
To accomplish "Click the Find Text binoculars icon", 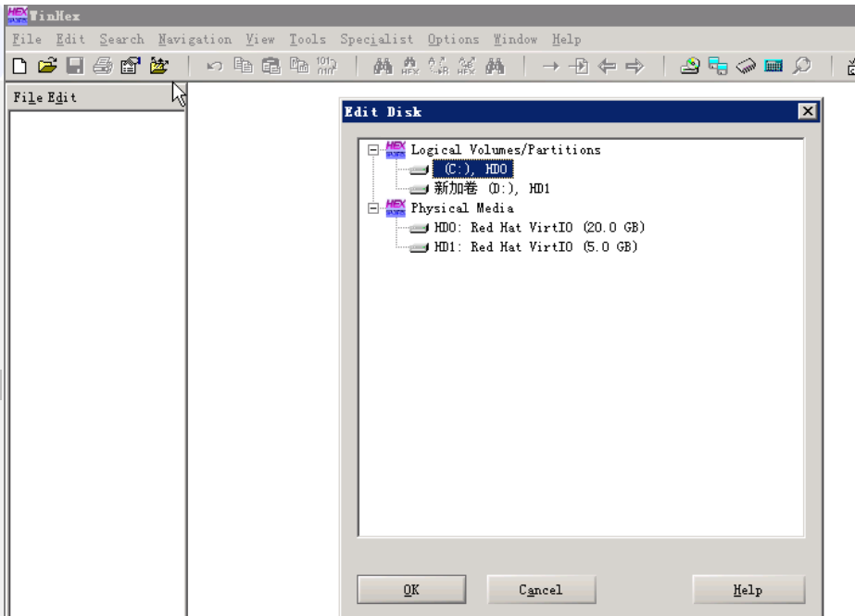I will (383, 66).
